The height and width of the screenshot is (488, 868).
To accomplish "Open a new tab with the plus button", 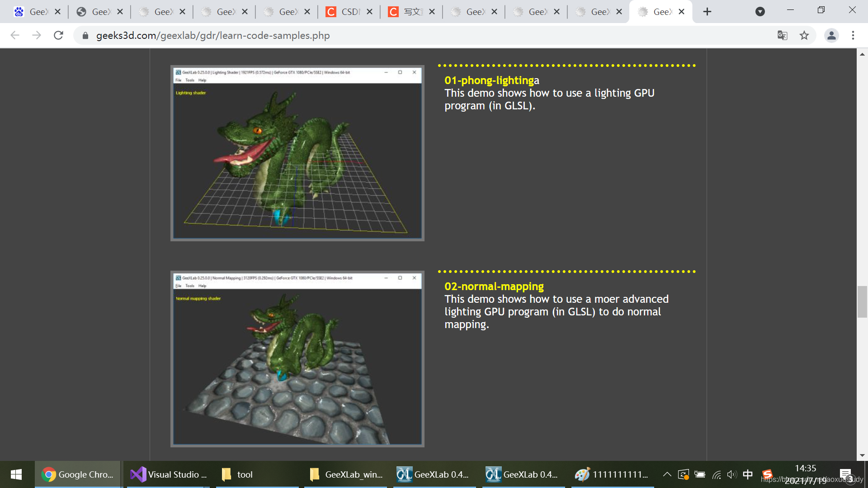I will 707,12.
